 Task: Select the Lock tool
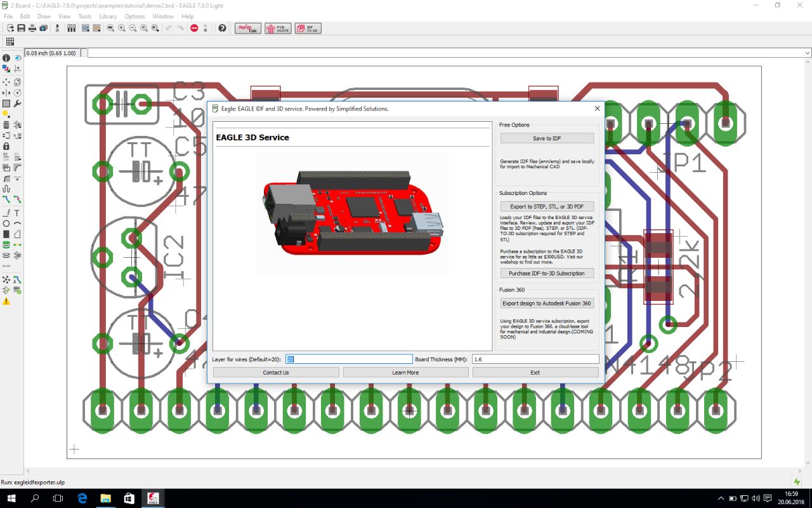click(x=6, y=146)
